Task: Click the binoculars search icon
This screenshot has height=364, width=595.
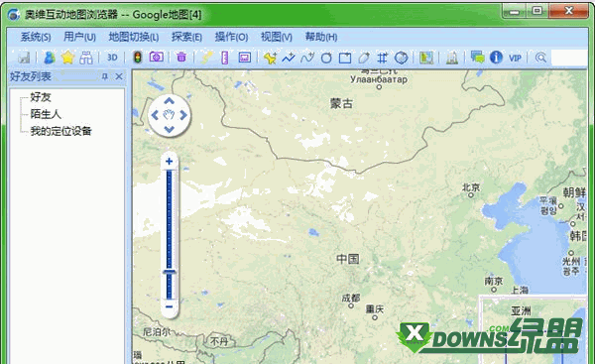Action: (86, 58)
